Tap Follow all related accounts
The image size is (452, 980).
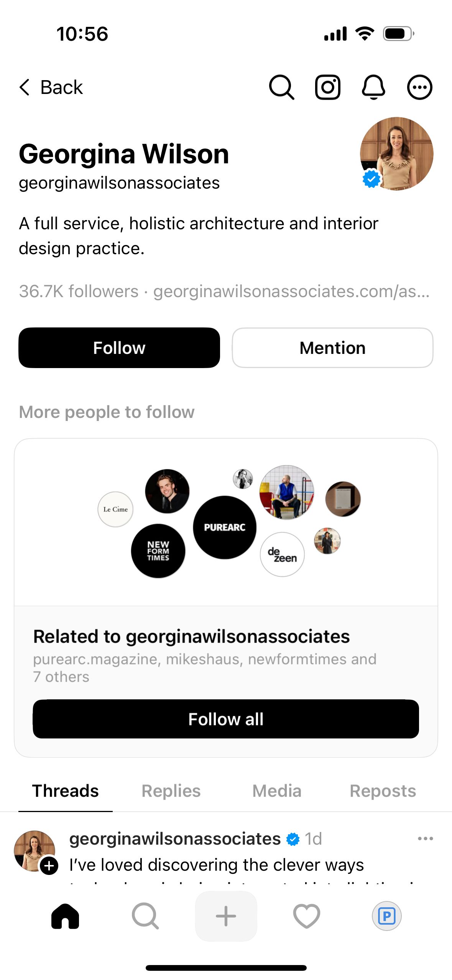(x=226, y=719)
